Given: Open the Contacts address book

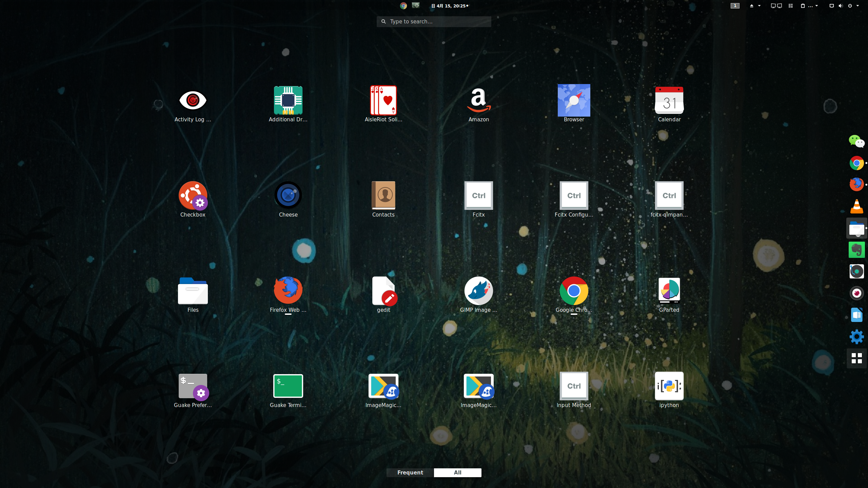Looking at the screenshot, I should tap(383, 200).
